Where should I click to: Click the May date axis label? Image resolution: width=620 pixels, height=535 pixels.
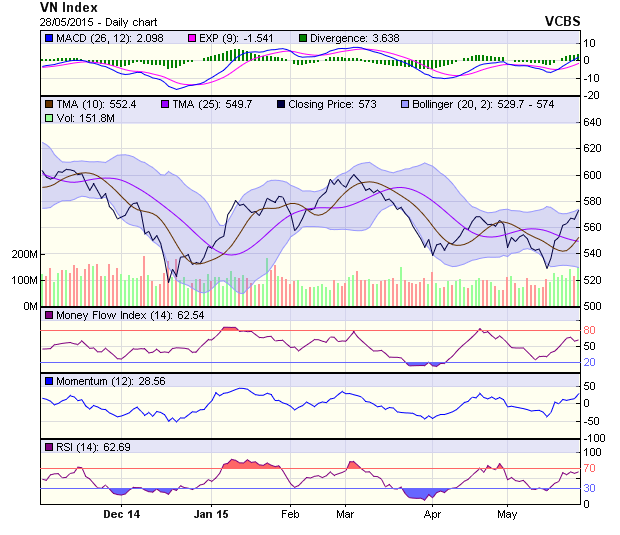(x=507, y=514)
